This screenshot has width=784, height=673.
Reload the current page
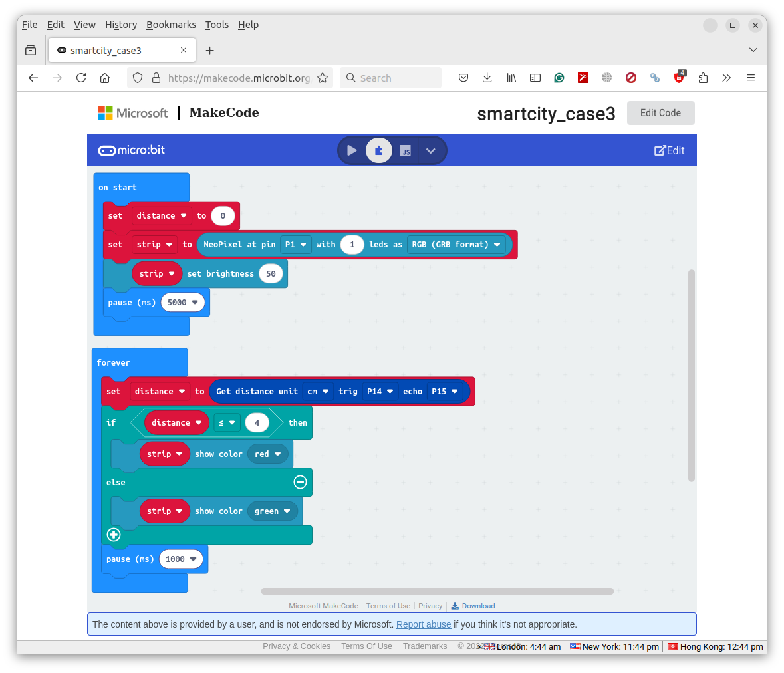pos(81,78)
